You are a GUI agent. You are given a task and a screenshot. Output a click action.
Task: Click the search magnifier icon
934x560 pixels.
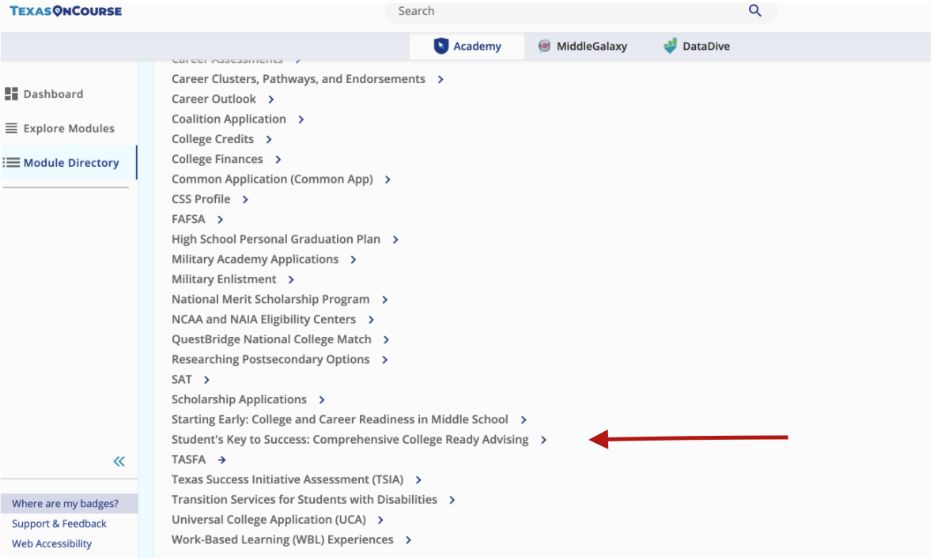(x=754, y=11)
